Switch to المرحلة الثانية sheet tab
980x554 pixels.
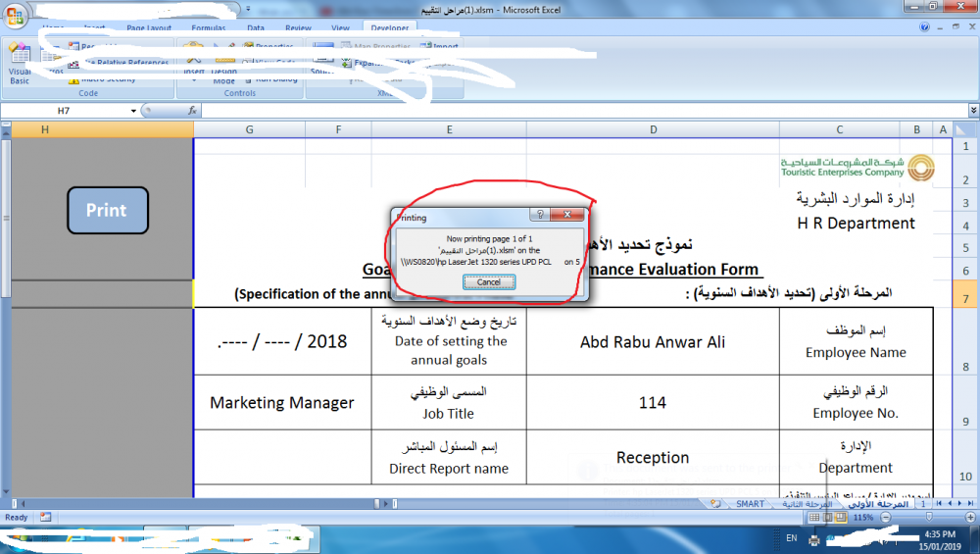click(807, 503)
